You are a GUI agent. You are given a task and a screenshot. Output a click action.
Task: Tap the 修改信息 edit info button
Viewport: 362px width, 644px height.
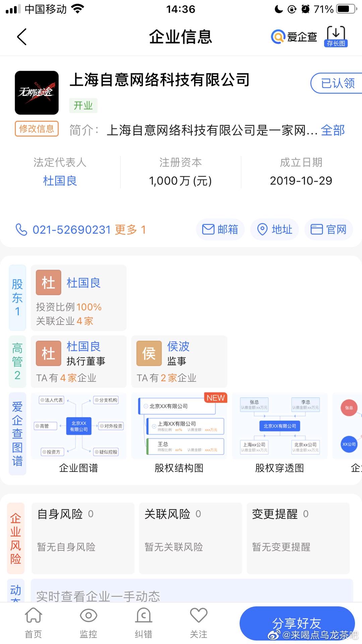pos(37,129)
